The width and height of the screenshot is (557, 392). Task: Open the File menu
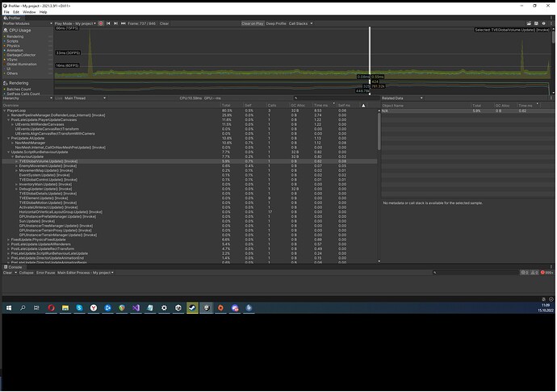point(6,12)
